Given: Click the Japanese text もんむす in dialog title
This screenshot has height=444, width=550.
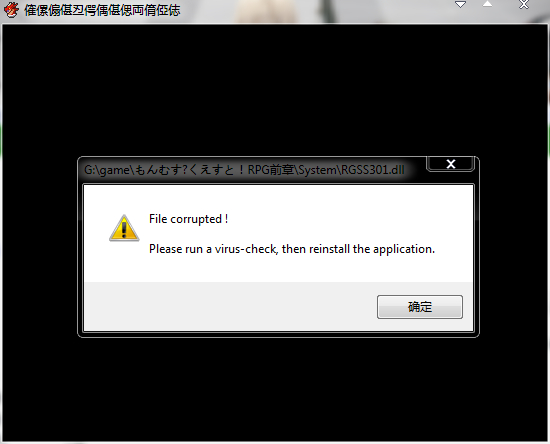Looking at the screenshot, I should (158, 170).
